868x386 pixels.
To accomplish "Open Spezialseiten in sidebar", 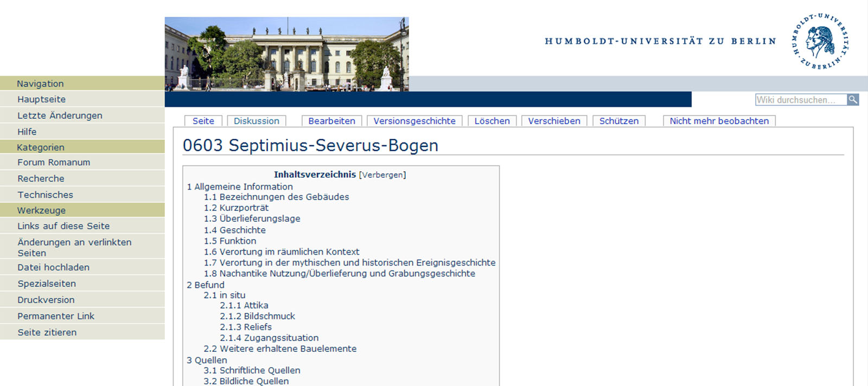I will coord(47,284).
